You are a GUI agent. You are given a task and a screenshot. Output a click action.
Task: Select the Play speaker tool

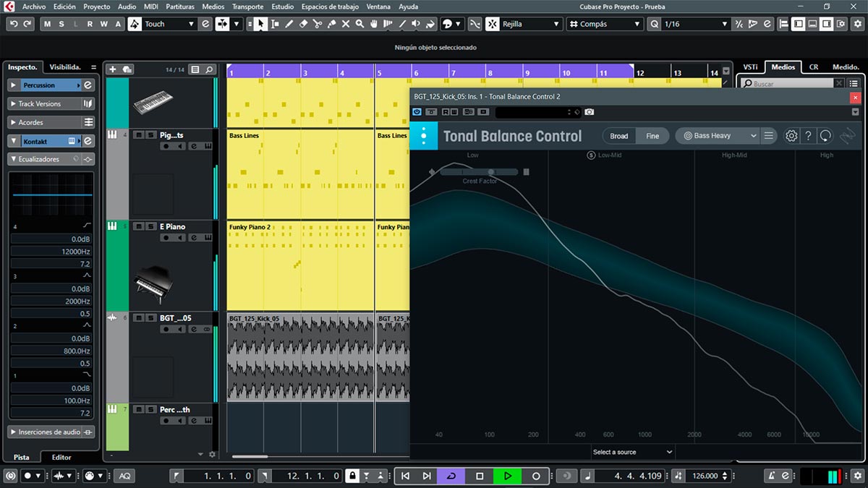416,24
